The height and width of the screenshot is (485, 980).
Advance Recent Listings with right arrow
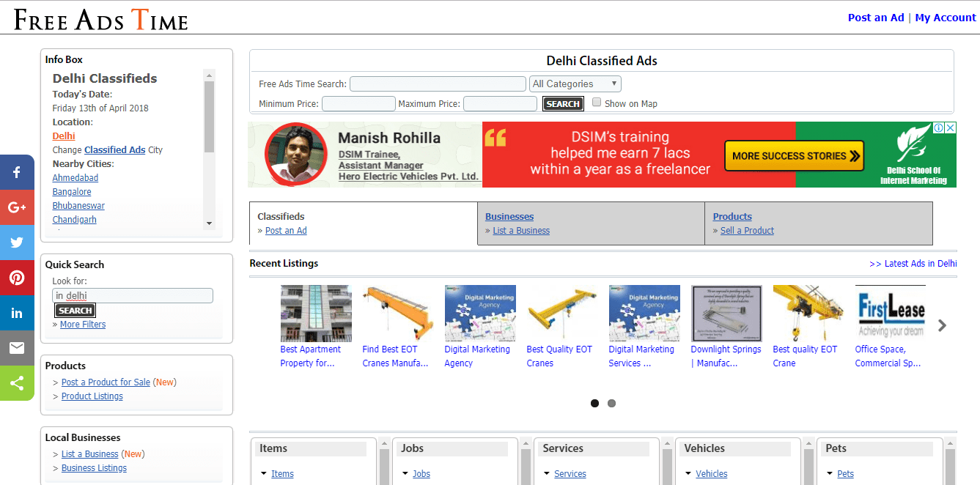pos(943,325)
